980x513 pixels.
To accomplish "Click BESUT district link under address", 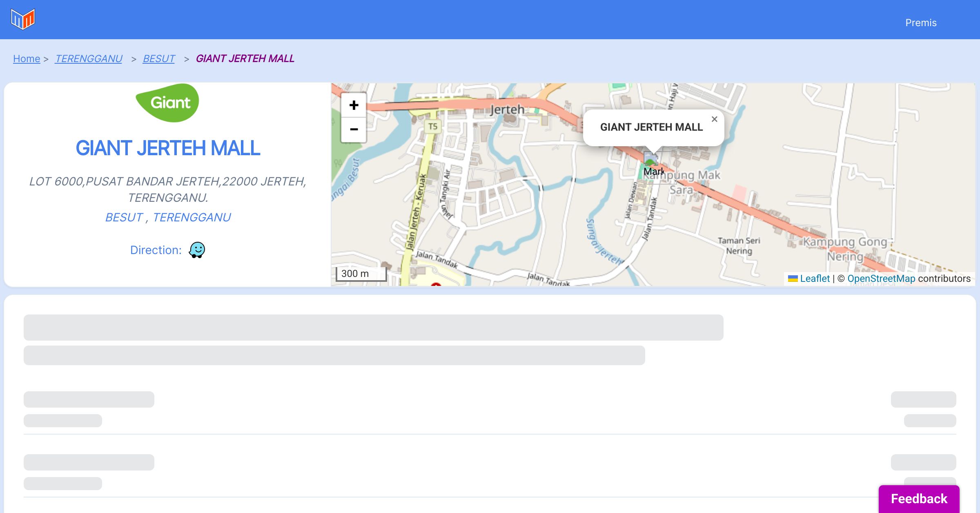I will point(124,217).
